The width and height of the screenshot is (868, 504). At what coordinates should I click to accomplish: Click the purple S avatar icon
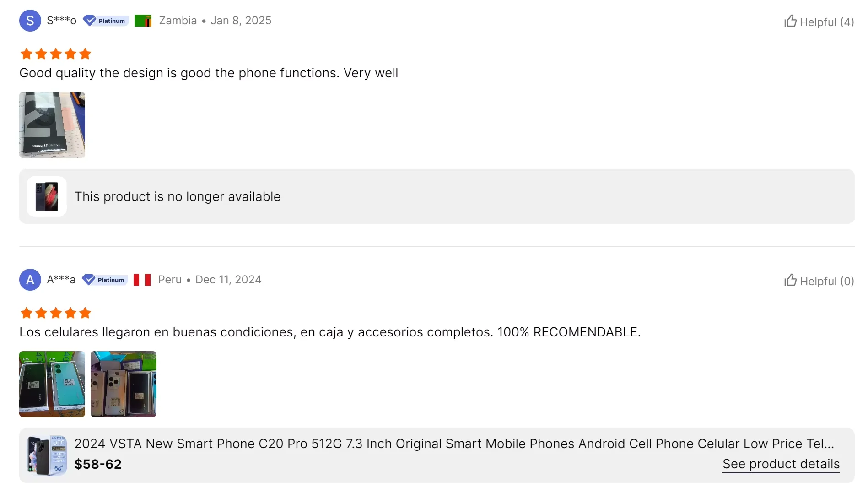30,21
